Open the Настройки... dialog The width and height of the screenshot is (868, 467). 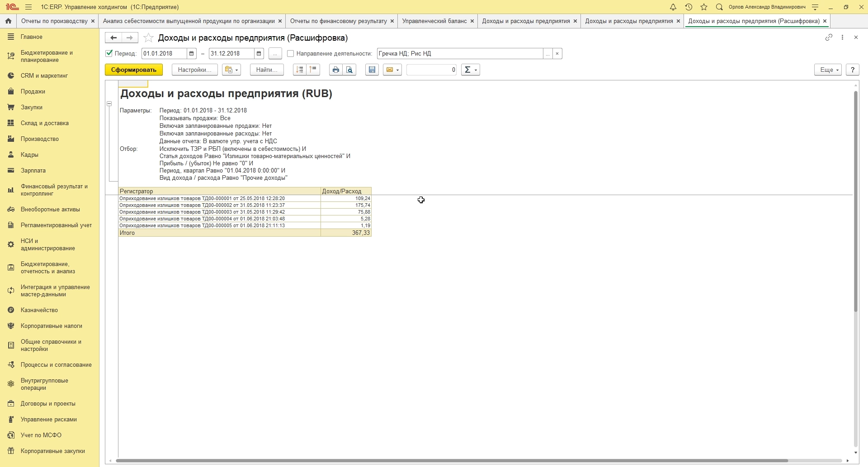tap(195, 70)
